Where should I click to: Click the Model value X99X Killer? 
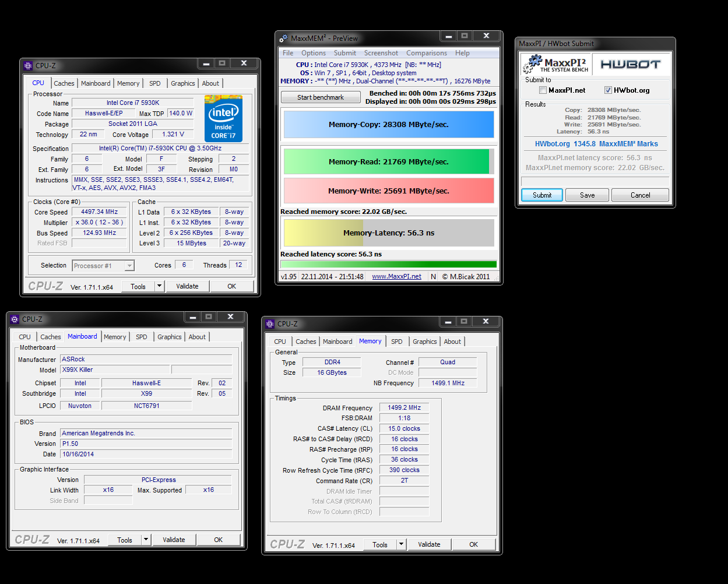(x=115, y=370)
